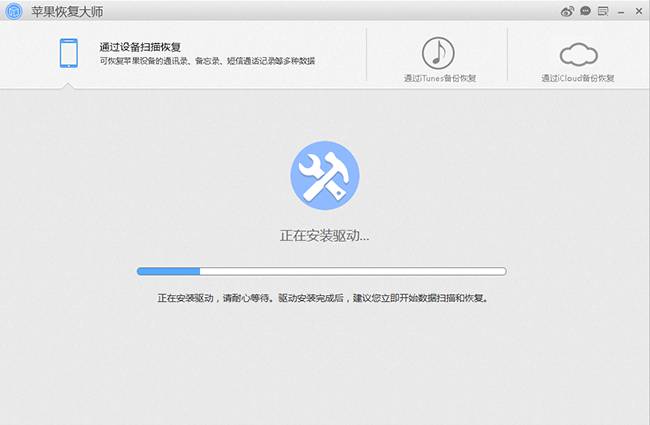Click the 正在安装驱动... status text

click(x=324, y=236)
